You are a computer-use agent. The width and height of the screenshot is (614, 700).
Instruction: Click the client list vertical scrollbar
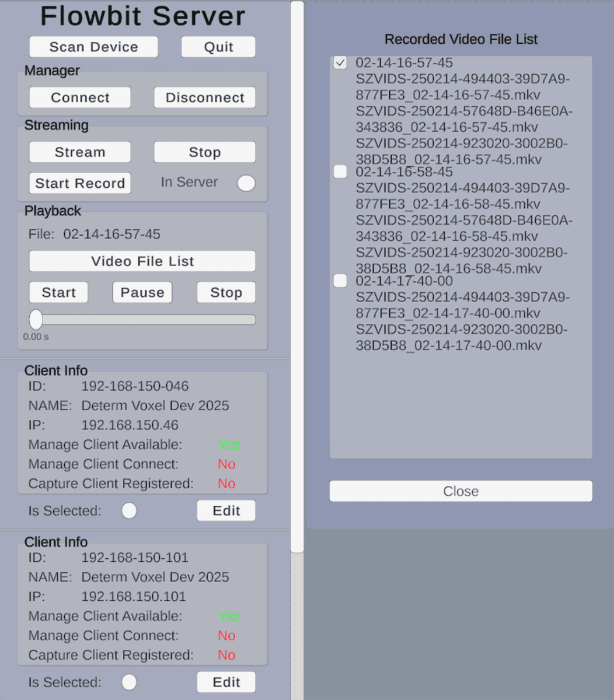tap(298, 276)
